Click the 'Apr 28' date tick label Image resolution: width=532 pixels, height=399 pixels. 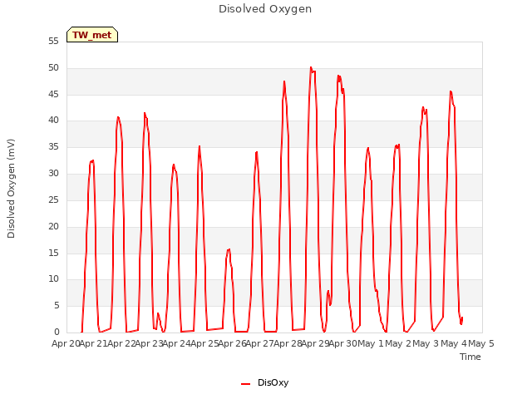pyautogui.click(x=288, y=343)
